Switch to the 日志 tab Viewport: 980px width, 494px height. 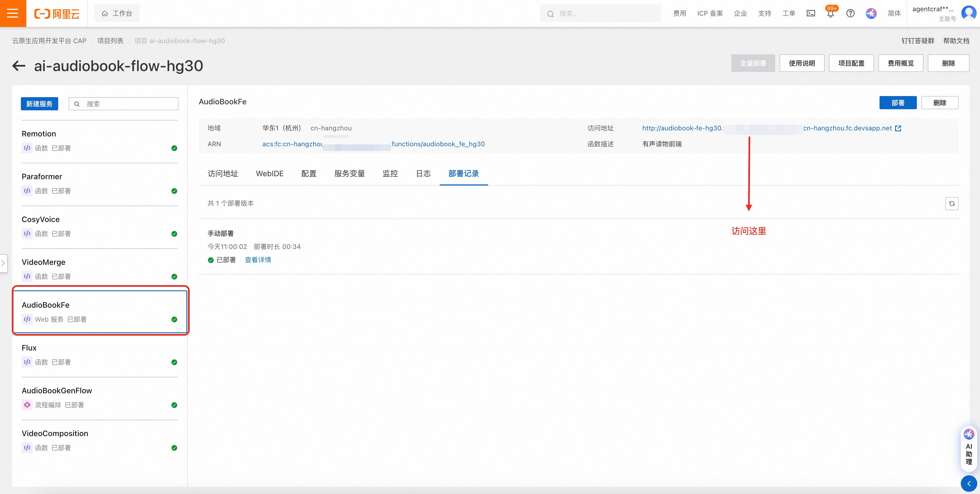[423, 173]
